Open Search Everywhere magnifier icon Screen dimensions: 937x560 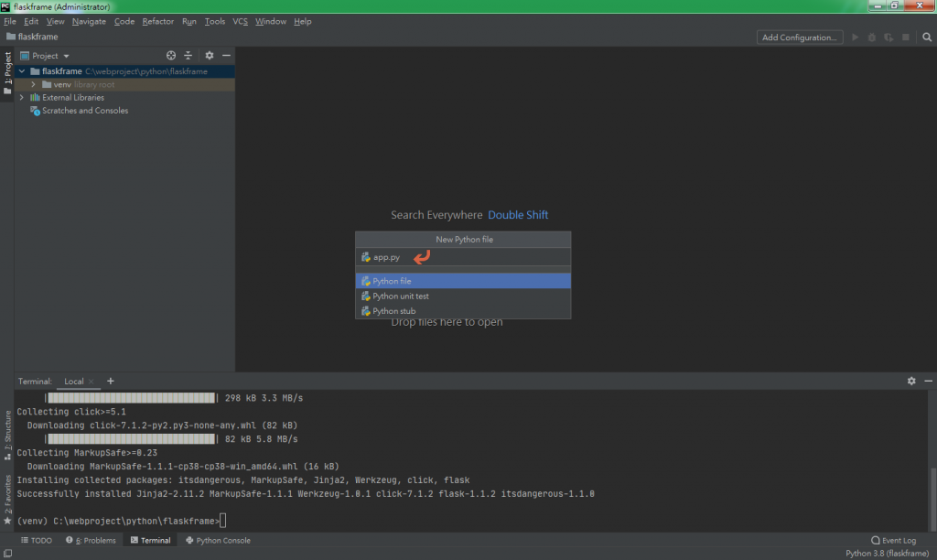tap(927, 37)
